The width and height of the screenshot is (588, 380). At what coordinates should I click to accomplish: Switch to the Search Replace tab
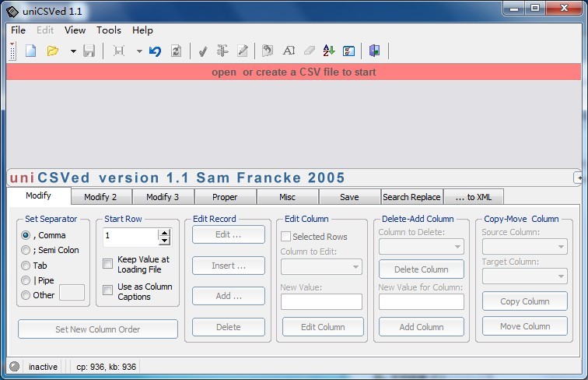pos(411,197)
